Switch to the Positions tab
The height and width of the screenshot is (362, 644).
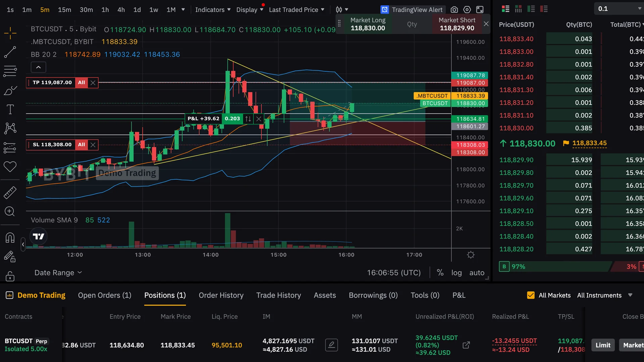pyautogui.click(x=165, y=295)
